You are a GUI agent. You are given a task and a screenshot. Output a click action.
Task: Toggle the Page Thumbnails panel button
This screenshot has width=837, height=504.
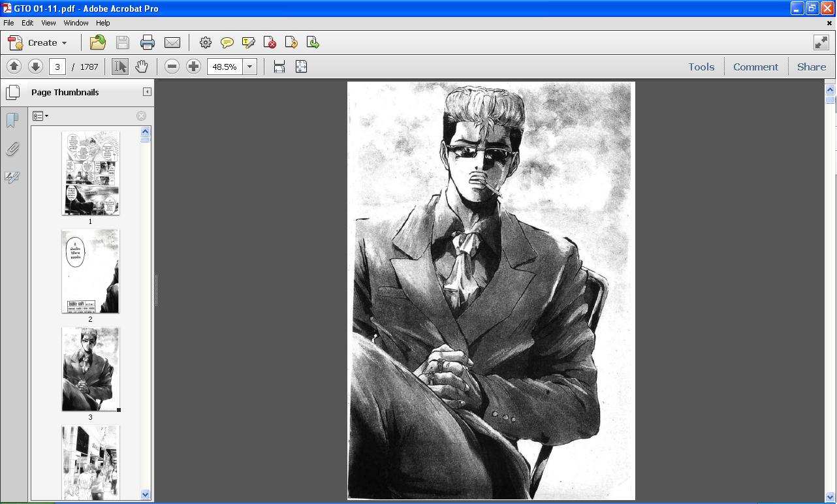pyautogui.click(x=12, y=92)
